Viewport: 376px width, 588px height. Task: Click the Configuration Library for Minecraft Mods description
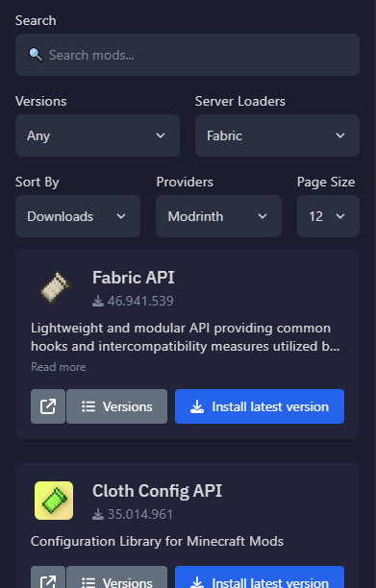coord(157,541)
